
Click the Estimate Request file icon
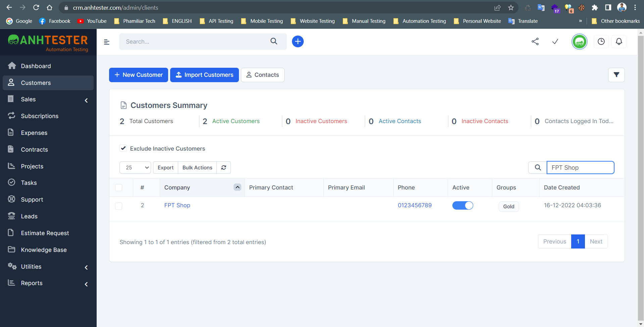click(11, 233)
